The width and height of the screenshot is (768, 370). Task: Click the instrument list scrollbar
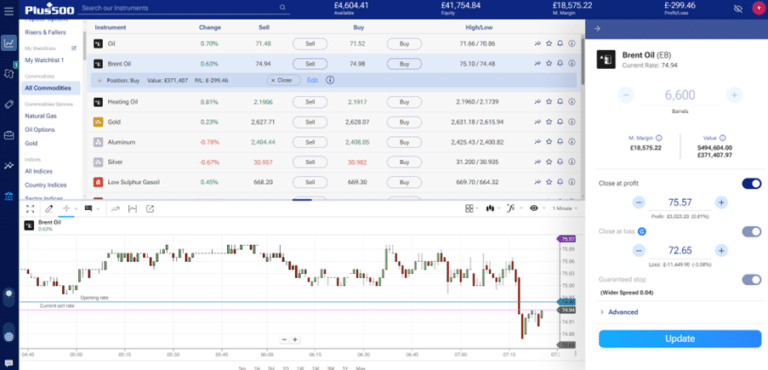582,61
